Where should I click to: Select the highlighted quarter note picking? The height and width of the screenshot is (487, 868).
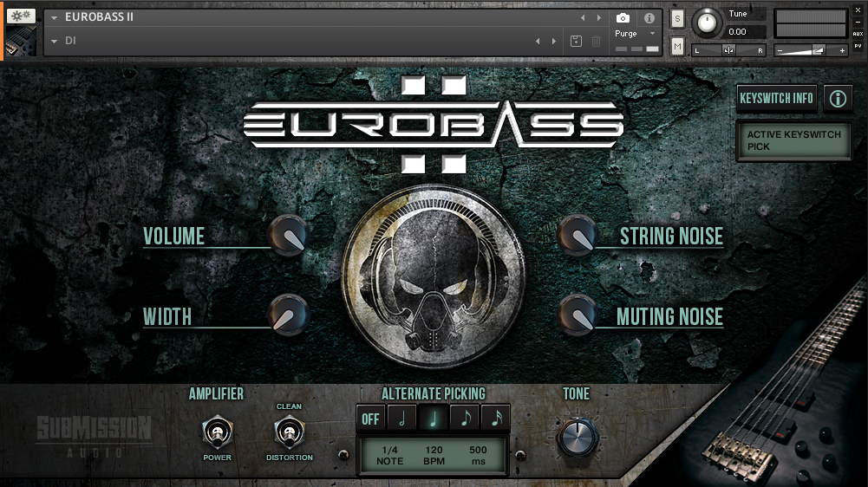click(434, 419)
